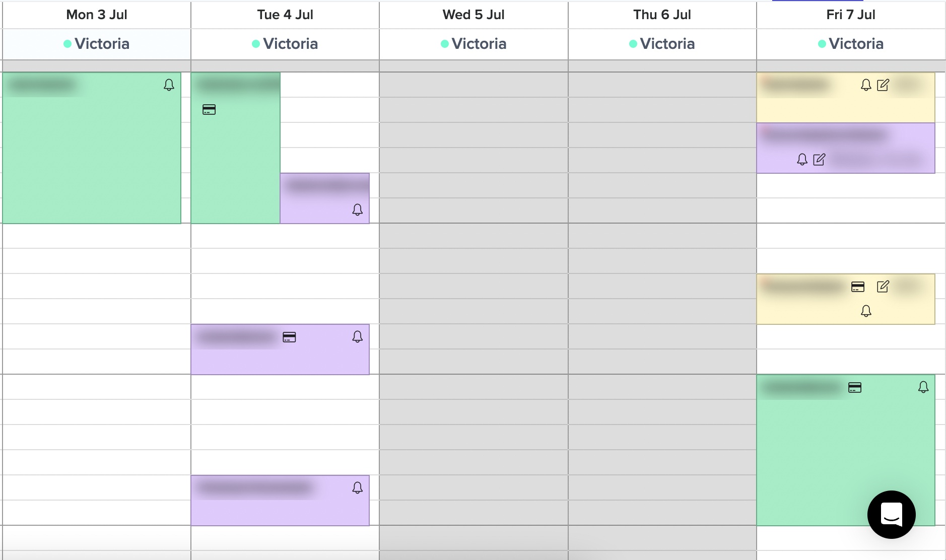Click the bell on Tuesday's small purple morning appointment
Viewport: 946px width, 560px height.
click(x=357, y=209)
